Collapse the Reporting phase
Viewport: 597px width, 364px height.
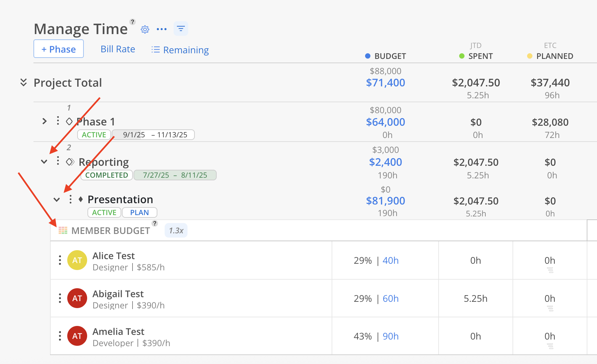click(x=44, y=162)
